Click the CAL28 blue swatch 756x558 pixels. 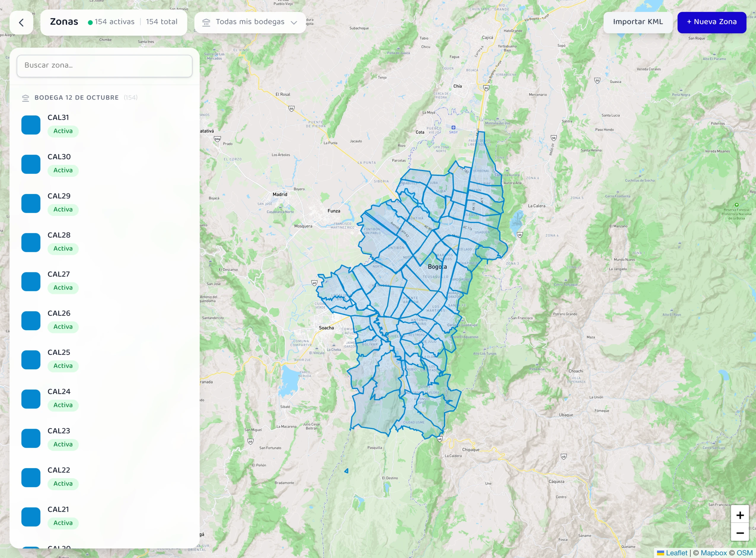click(x=31, y=242)
